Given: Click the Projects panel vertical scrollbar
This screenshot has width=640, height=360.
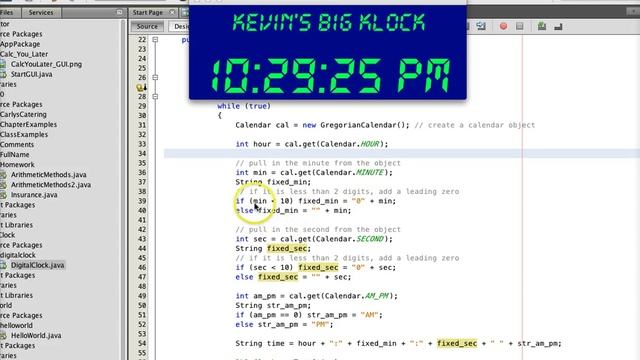Looking at the screenshot, I should (x=123, y=190).
